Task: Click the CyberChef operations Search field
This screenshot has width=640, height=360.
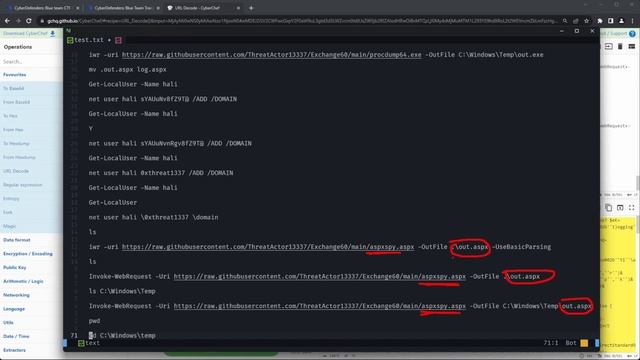Action: coord(31,61)
